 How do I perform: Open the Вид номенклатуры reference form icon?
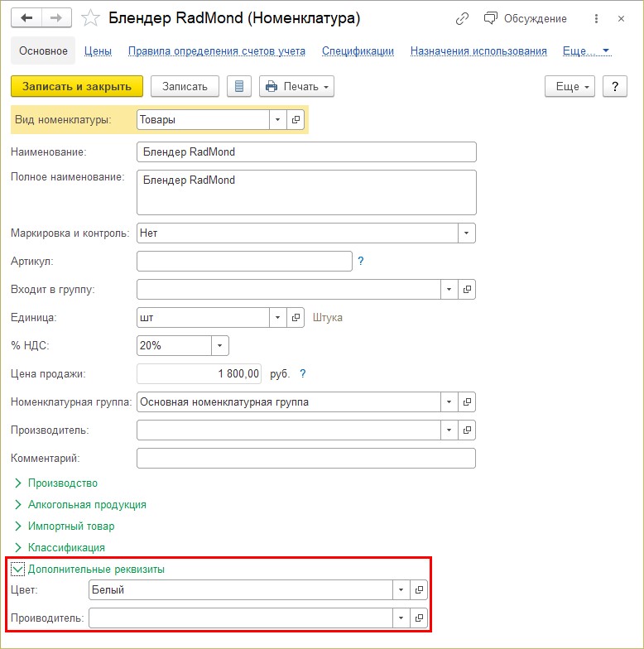(x=296, y=119)
